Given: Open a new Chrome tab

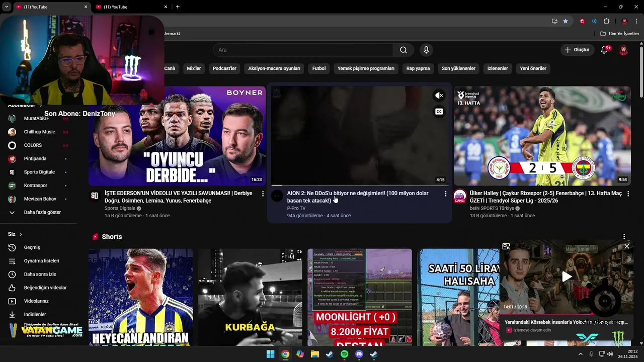Looking at the screenshot, I should click(178, 7).
